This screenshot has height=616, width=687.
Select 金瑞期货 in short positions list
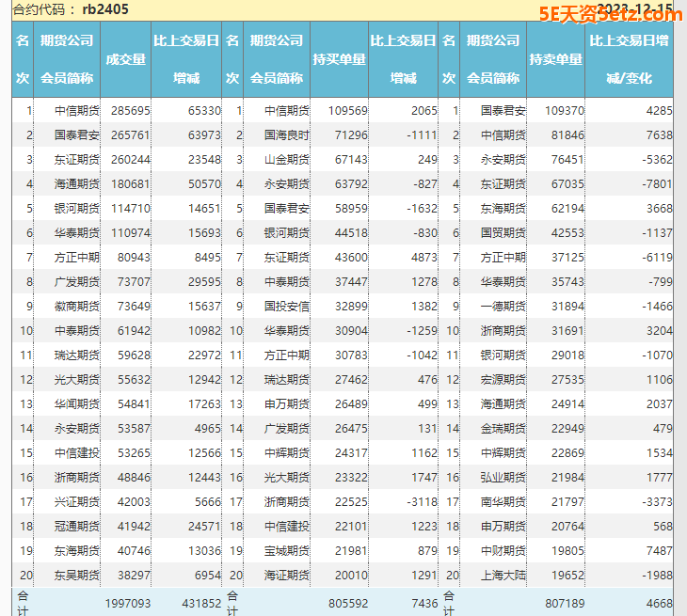click(503, 429)
